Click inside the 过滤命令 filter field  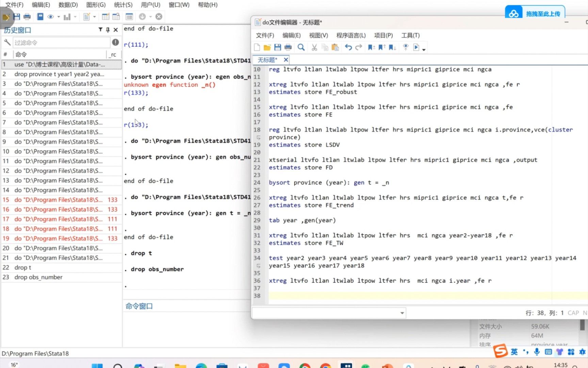(x=61, y=42)
